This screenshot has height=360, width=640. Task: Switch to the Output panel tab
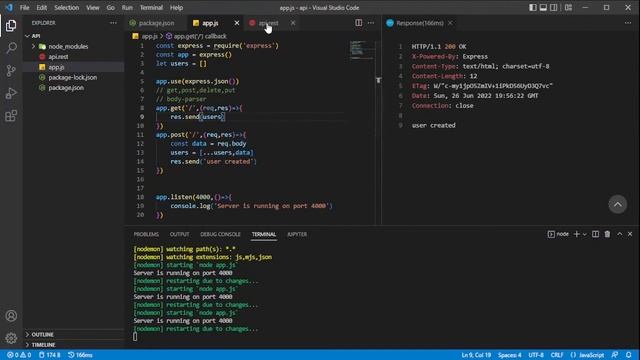pos(179,234)
